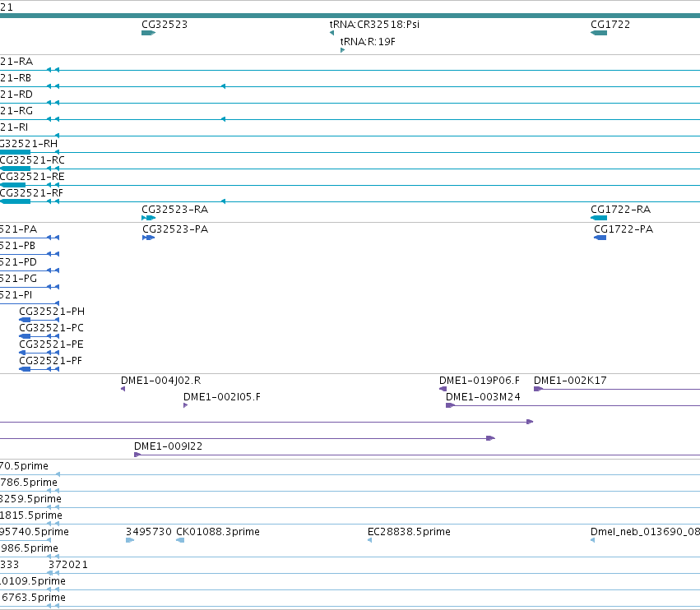
Task: Click the 21-RA transcript label
Action: tap(16, 62)
